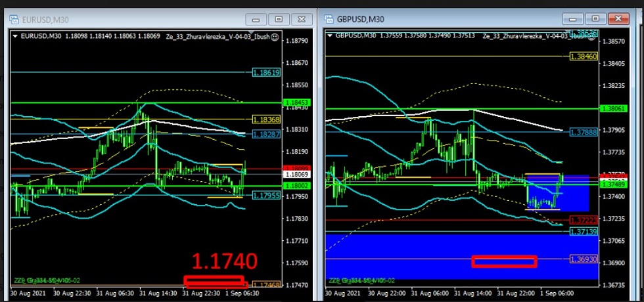The width and height of the screenshot is (644, 302).
Task: Select the EURUSD,M30 window title text
Action: pyautogui.click(x=45, y=20)
